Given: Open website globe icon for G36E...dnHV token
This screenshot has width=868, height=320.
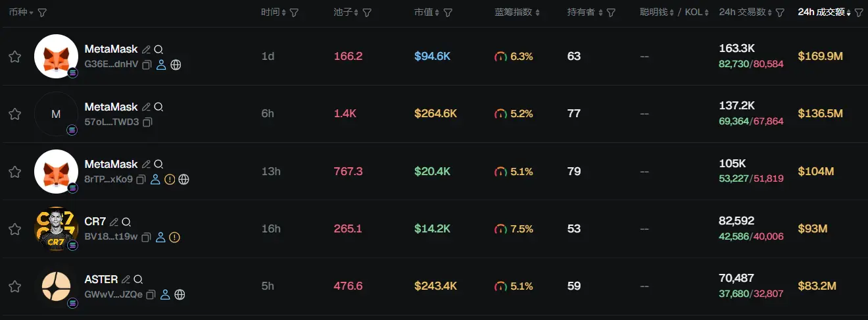Looking at the screenshot, I should (x=176, y=65).
